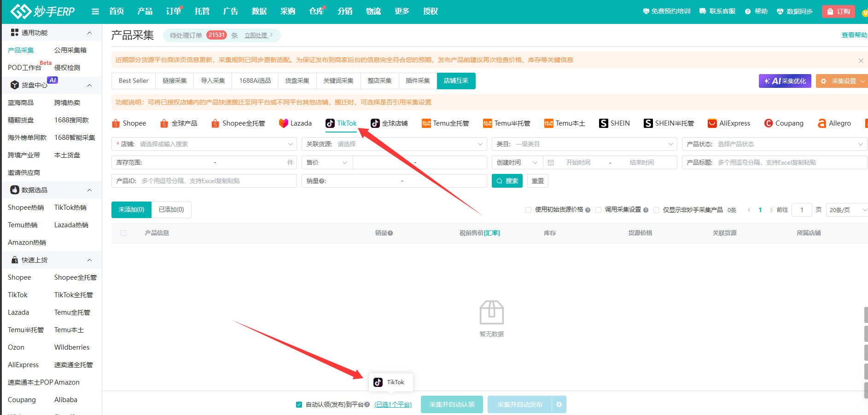Click the Shopee platform icon
This screenshot has width=868, height=415.
pyautogui.click(x=116, y=123)
